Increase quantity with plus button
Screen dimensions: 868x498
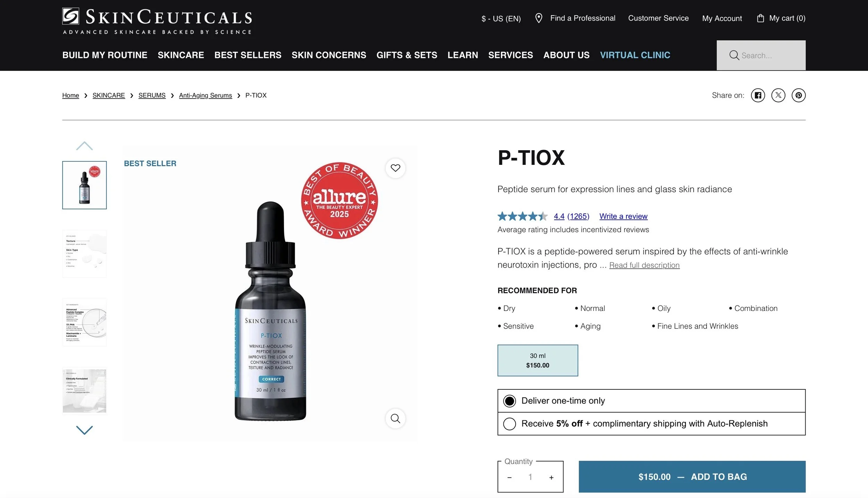point(551,478)
